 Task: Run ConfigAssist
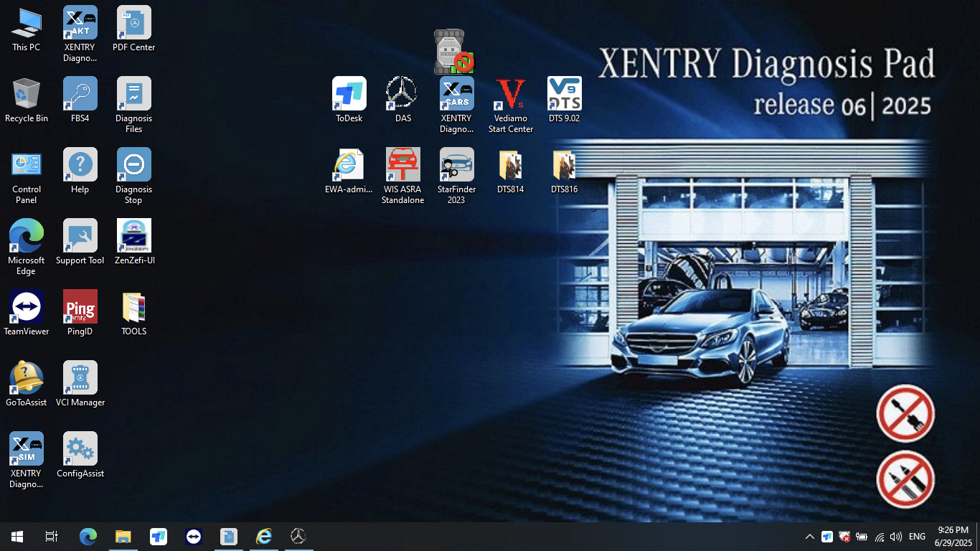80,448
